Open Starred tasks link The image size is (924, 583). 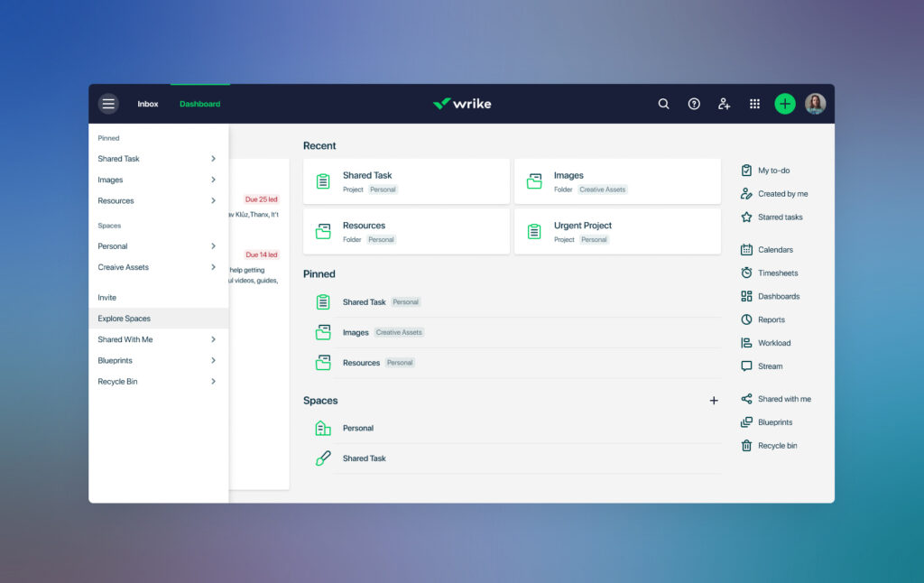point(781,217)
